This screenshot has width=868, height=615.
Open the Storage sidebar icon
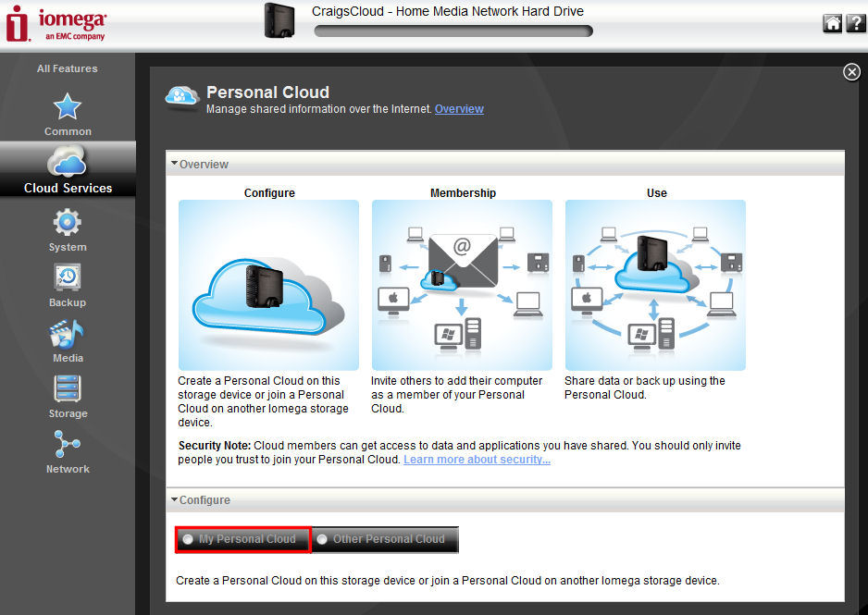pyautogui.click(x=68, y=388)
